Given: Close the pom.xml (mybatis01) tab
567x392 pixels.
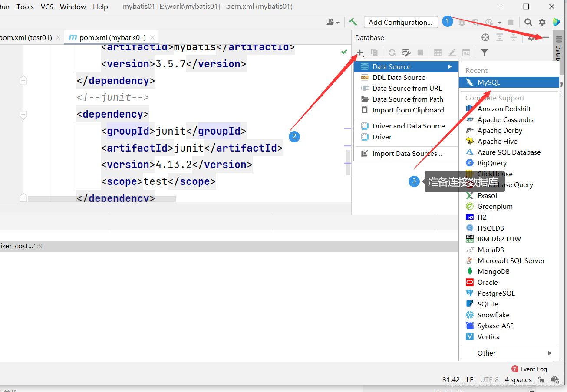Looking at the screenshot, I should tap(153, 38).
